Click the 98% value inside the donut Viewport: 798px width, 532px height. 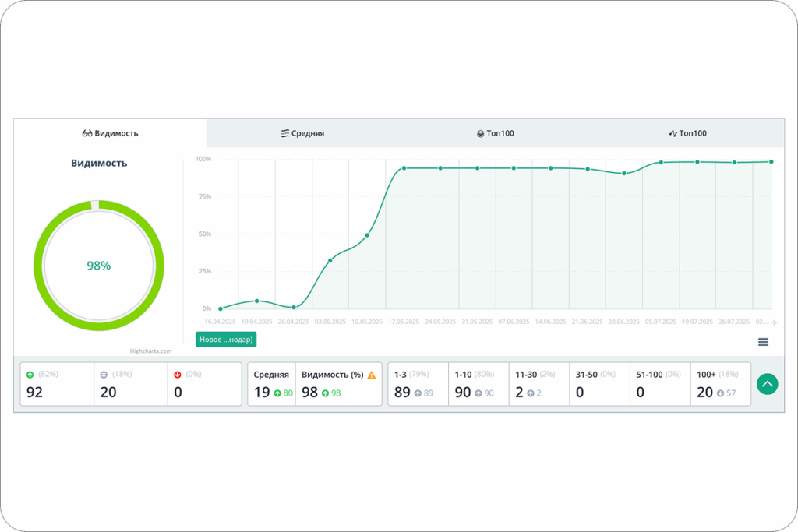coord(99,266)
